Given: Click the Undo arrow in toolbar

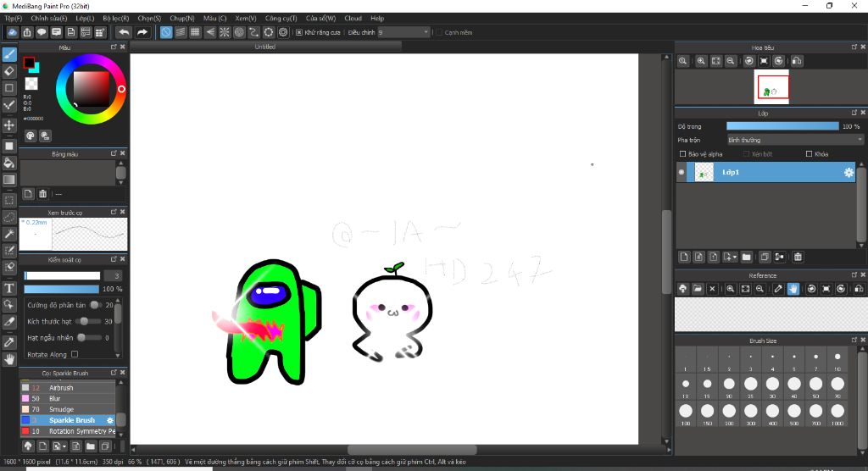Looking at the screenshot, I should pos(124,32).
